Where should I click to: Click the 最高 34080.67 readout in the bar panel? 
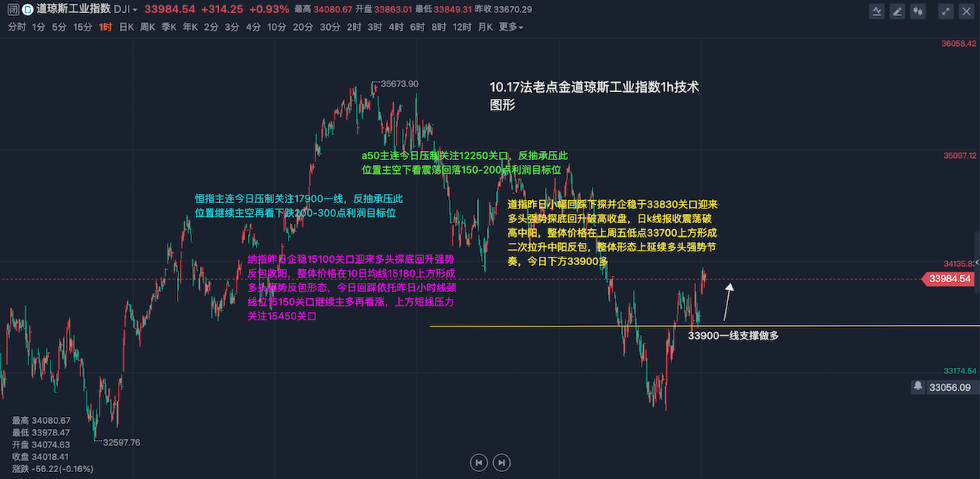pyautogui.click(x=41, y=420)
